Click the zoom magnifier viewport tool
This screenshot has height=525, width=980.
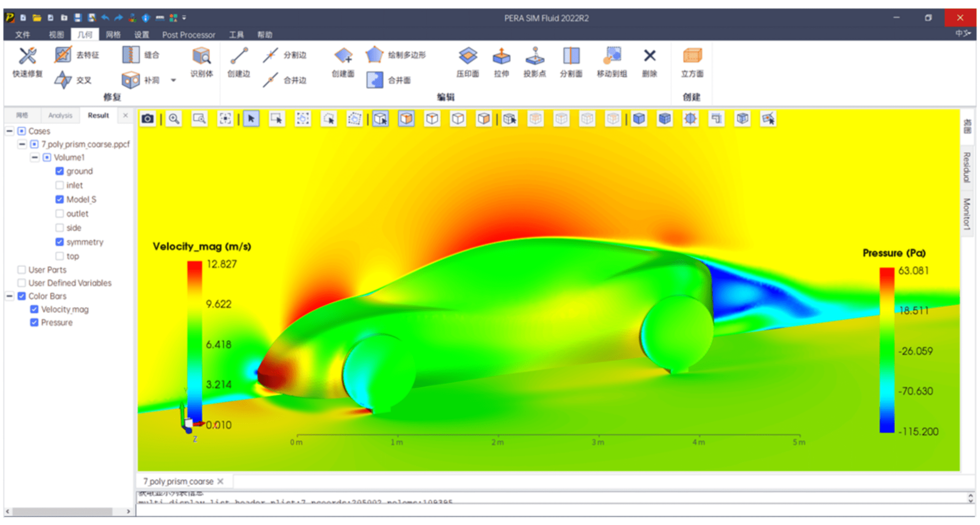(x=174, y=119)
